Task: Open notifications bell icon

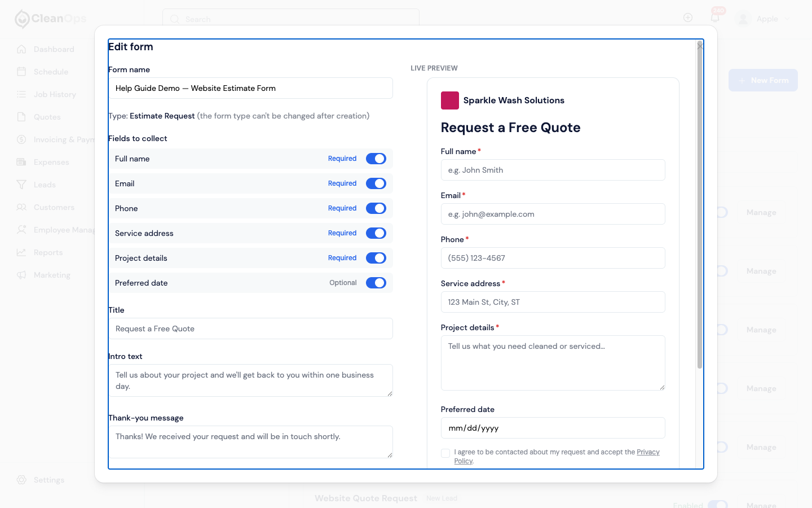Action: (715, 17)
